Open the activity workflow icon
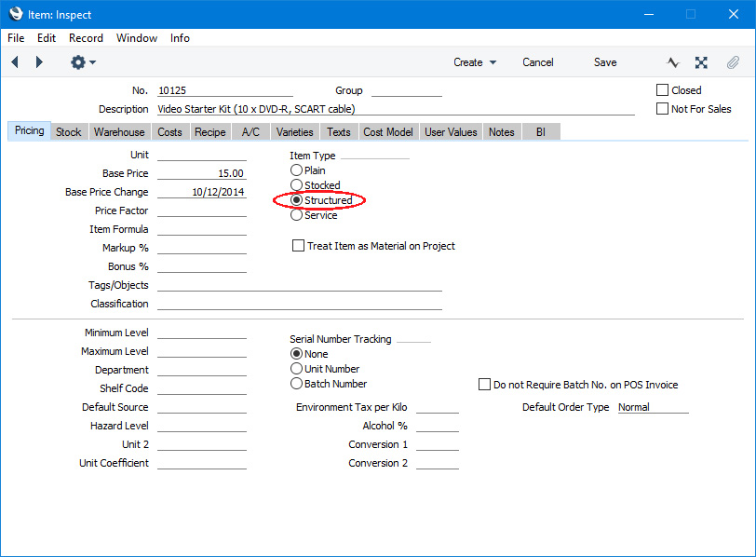The image size is (756, 557). tap(673, 62)
